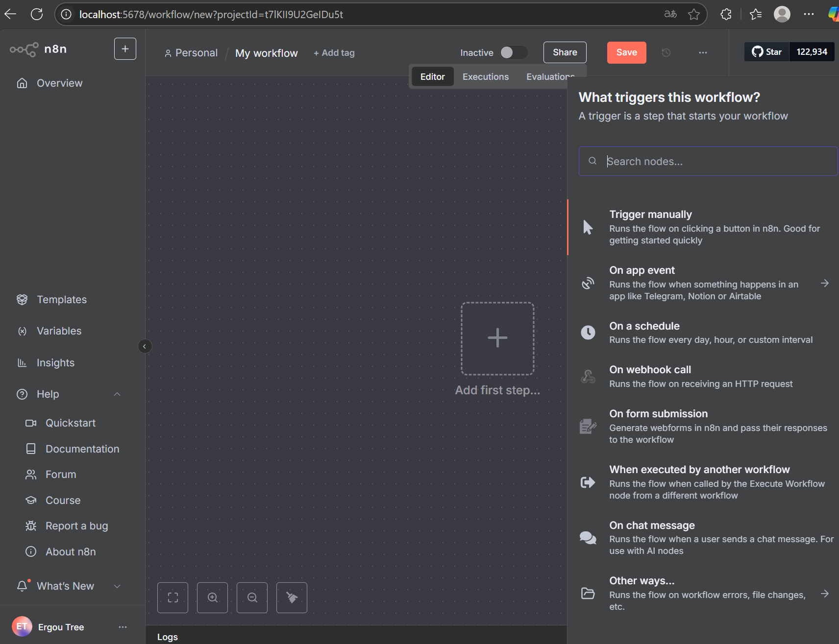The width and height of the screenshot is (839, 644).
Task: Expand the What's New section
Action: (x=117, y=586)
